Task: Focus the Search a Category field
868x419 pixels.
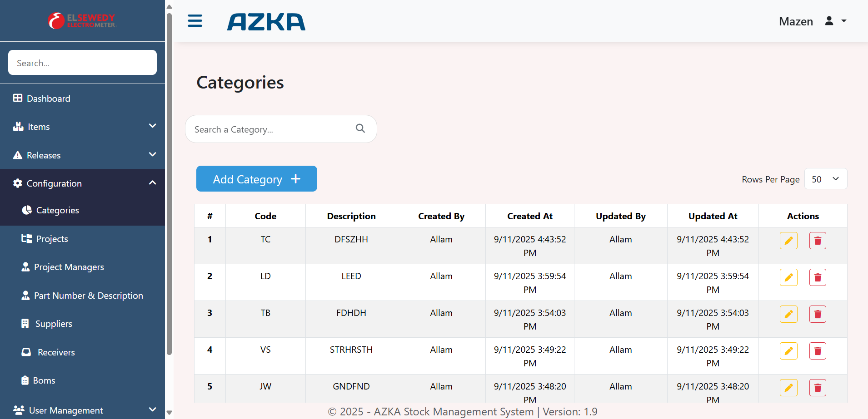Action: click(271, 129)
